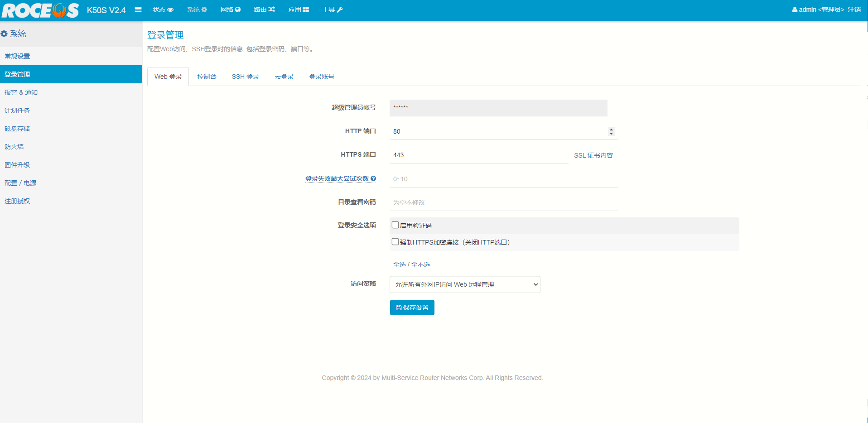Expand the 访问策略 dropdown

click(x=465, y=284)
